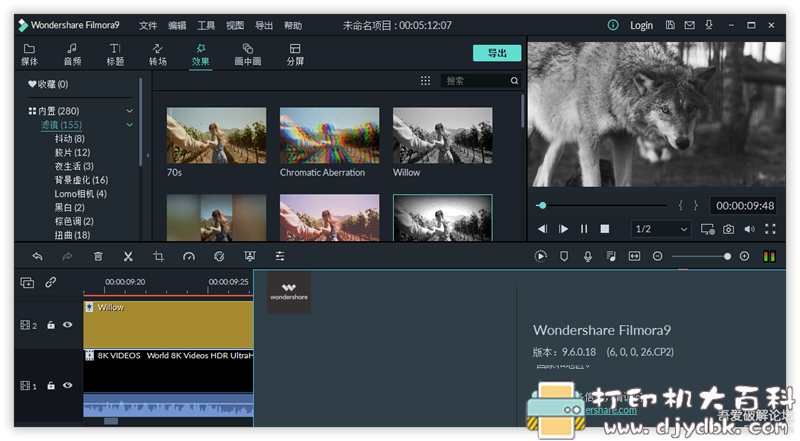800x441 pixels.
Task: Open the mail message icon
Action: pyautogui.click(x=689, y=25)
